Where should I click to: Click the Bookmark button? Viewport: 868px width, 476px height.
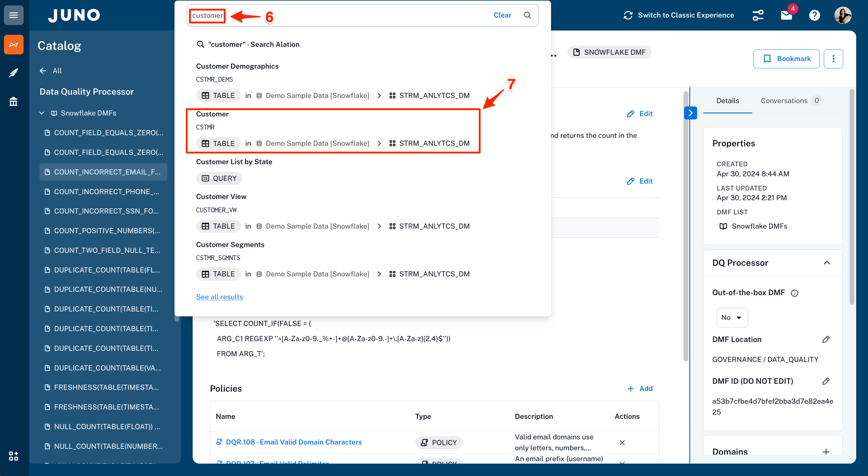coord(786,59)
